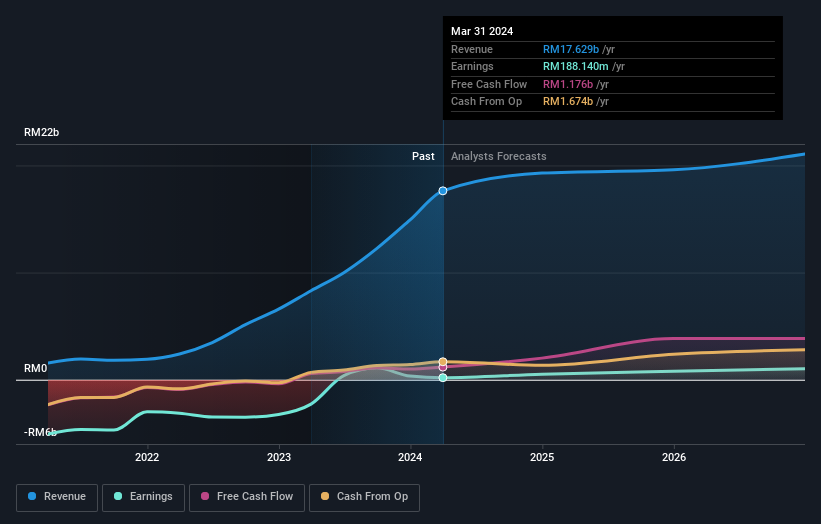The height and width of the screenshot is (524, 821).
Task: Click the blue Revenue data point marker
Action: (x=443, y=191)
